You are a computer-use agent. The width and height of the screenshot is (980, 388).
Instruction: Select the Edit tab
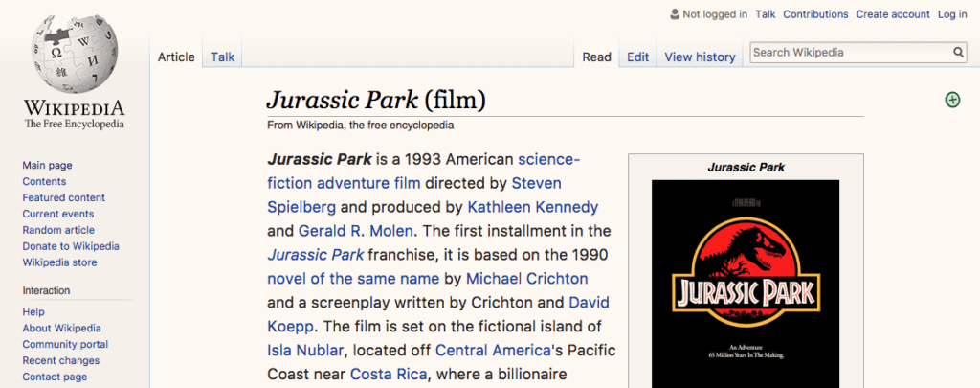(637, 57)
